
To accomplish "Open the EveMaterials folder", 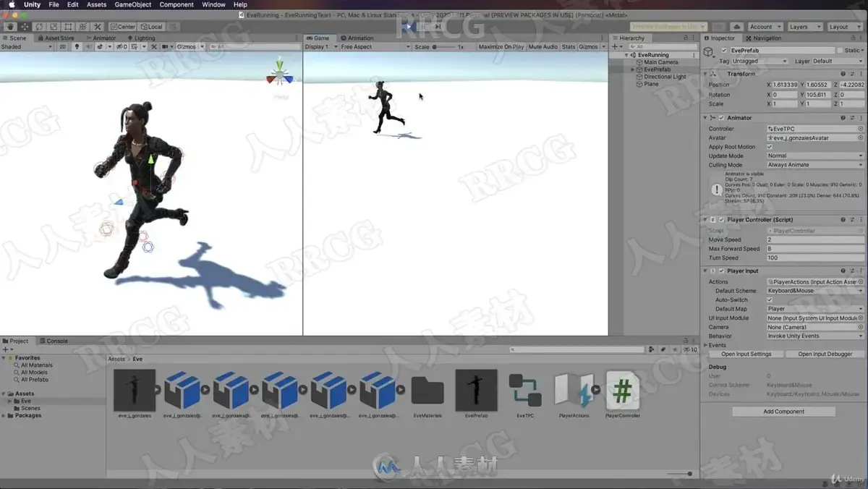I will (427, 391).
